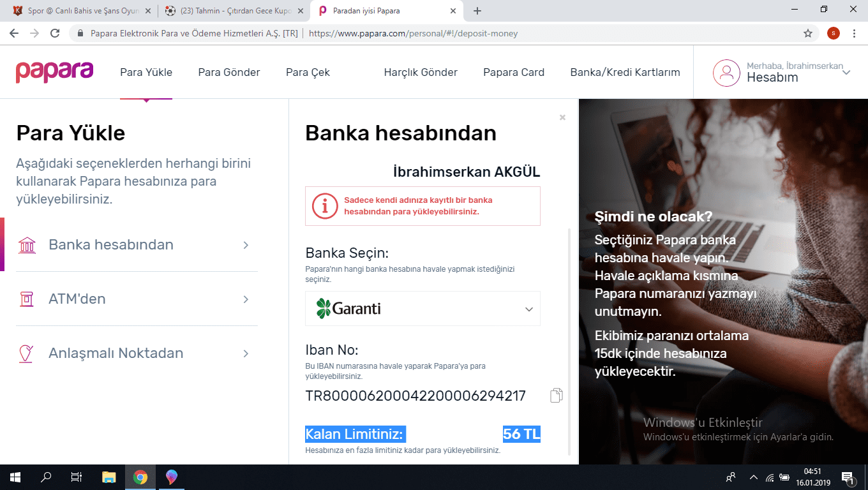
Task: Select Anlaşmalı Noktadan deposit option
Action: [137, 353]
